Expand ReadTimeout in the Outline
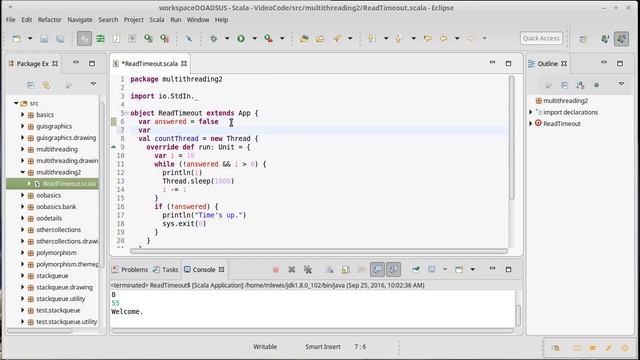Image resolution: width=640 pixels, height=360 pixels. [x=531, y=123]
